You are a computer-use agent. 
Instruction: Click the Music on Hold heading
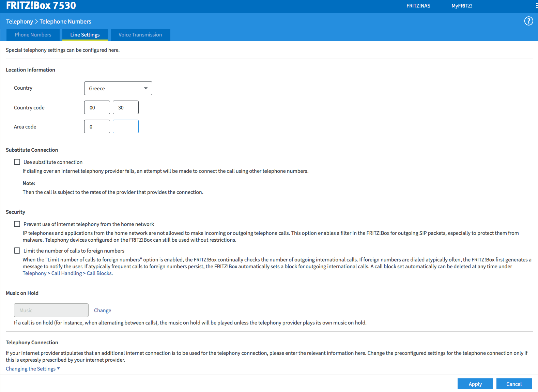[22, 293]
